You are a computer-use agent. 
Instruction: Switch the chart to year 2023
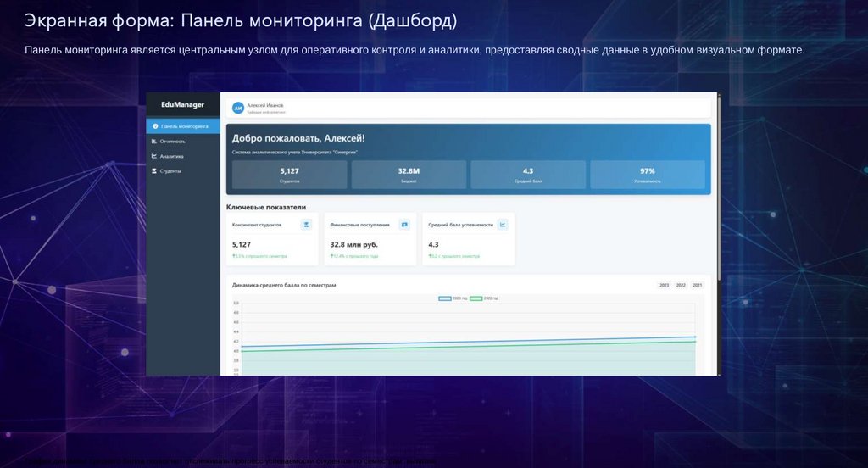click(665, 285)
